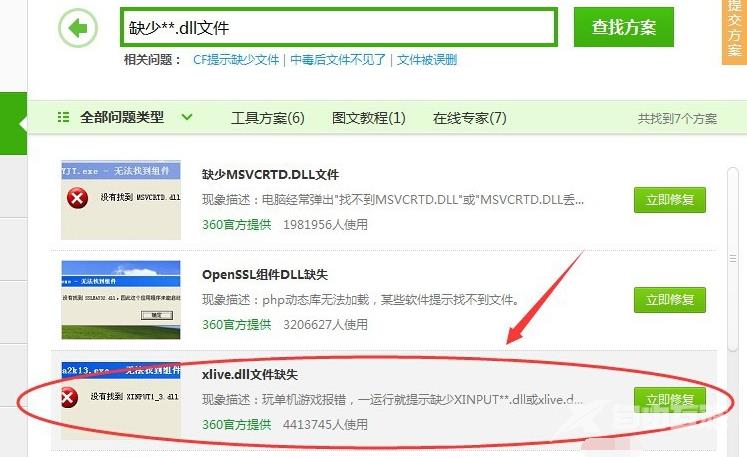
Task: Click 立即修复 for OpenSSL组件DLL缺失
Action: 670,300
